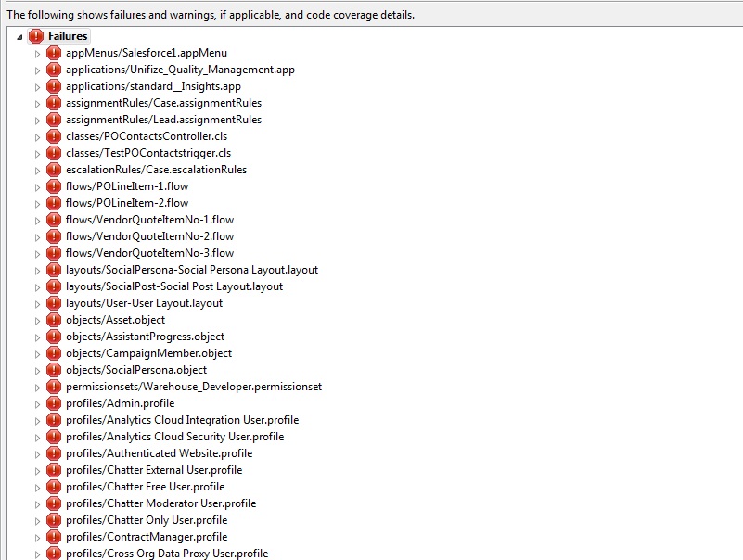743x560 pixels.
Task: Select objects/Asset.object row text
Action: click(x=116, y=320)
